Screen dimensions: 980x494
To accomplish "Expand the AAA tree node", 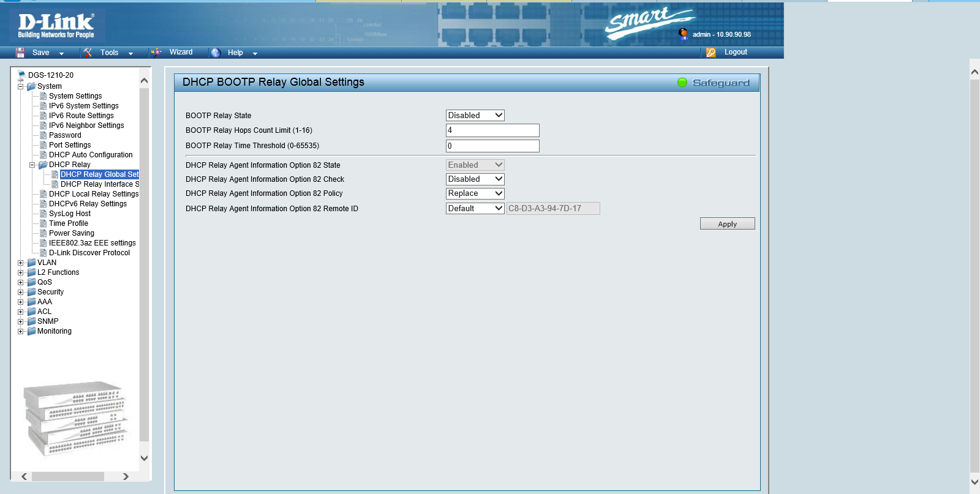I will coord(20,302).
